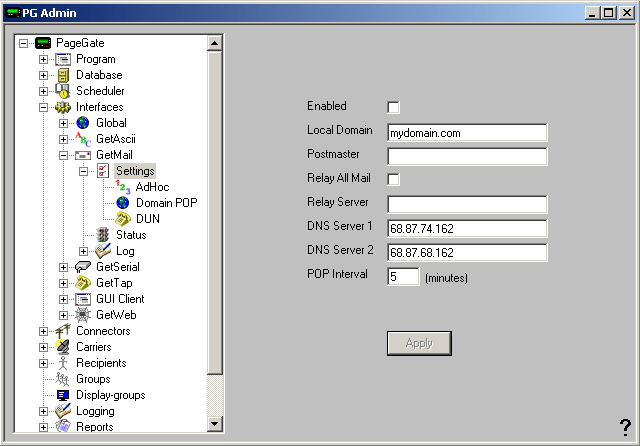Click the GetMail Log notebook icon
Image resolution: width=640 pixels, height=446 pixels.
103,251
